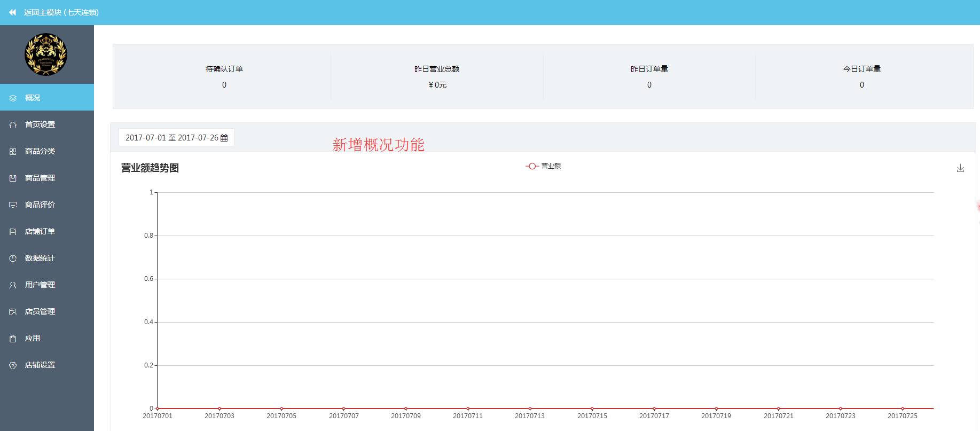Download the chart as image
Screen dimensions: 980x431
(x=960, y=168)
